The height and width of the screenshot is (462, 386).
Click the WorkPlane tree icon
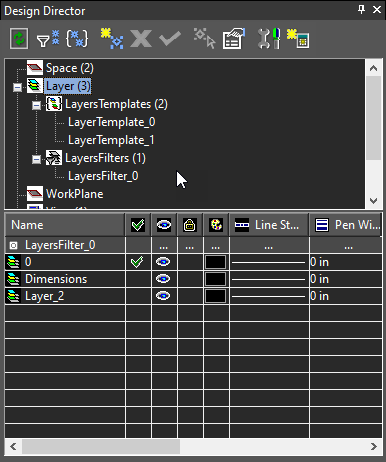coord(35,194)
